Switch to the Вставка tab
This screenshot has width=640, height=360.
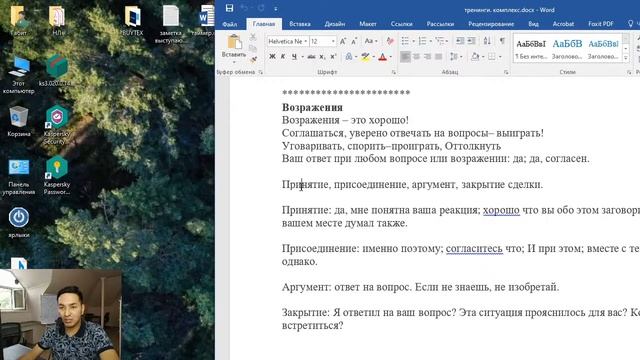point(300,24)
